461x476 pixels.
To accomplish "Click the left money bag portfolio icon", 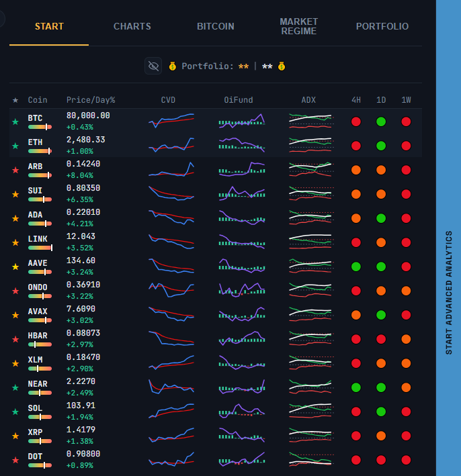I will pos(173,66).
